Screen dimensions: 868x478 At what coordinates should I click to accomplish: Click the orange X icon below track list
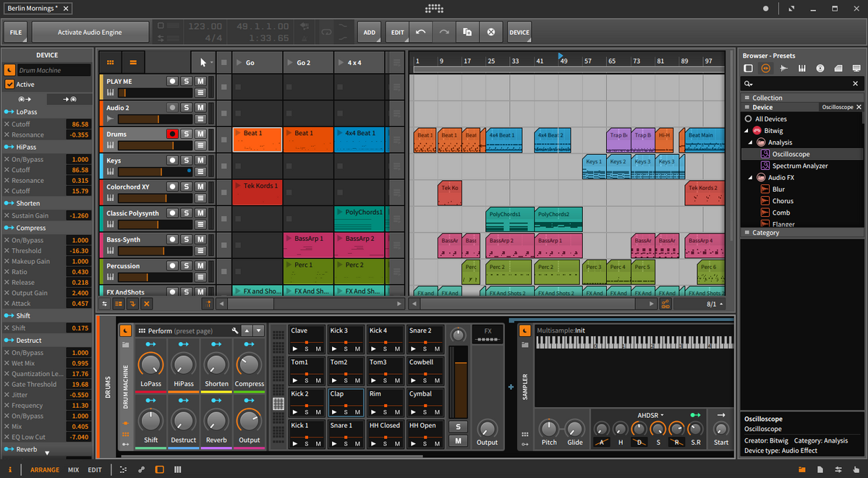coord(147,304)
